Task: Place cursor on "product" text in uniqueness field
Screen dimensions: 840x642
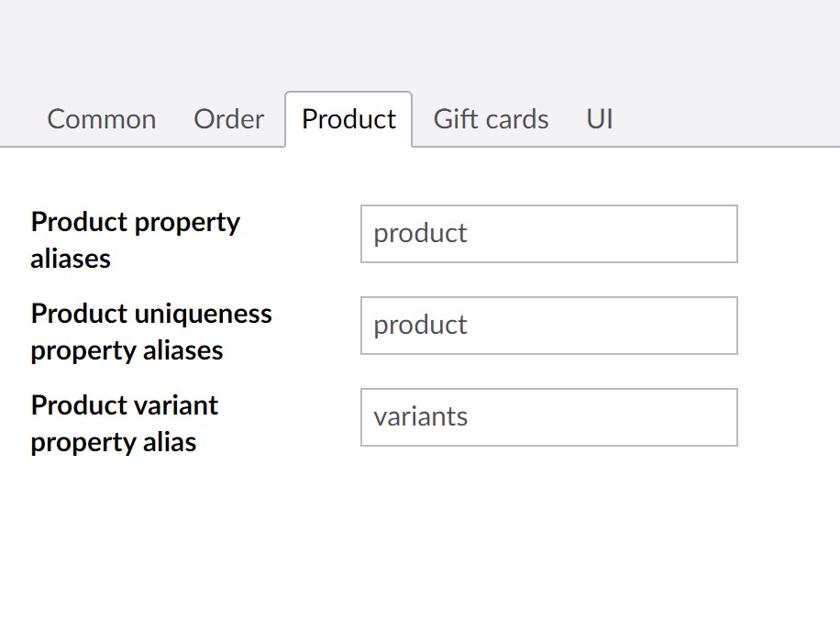Action: click(421, 326)
